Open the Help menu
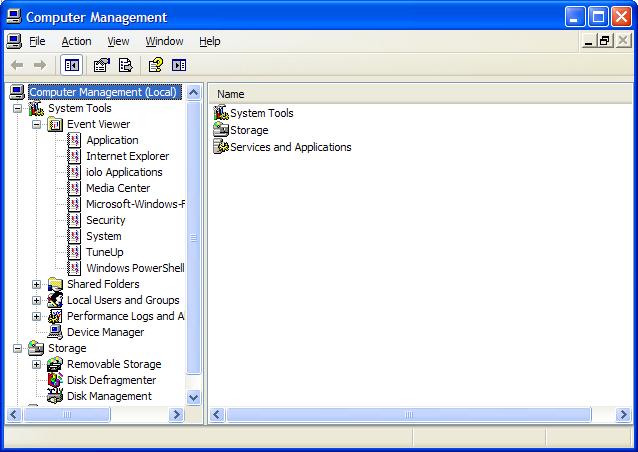The width and height of the screenshot is (638, 452). (210, 41)
